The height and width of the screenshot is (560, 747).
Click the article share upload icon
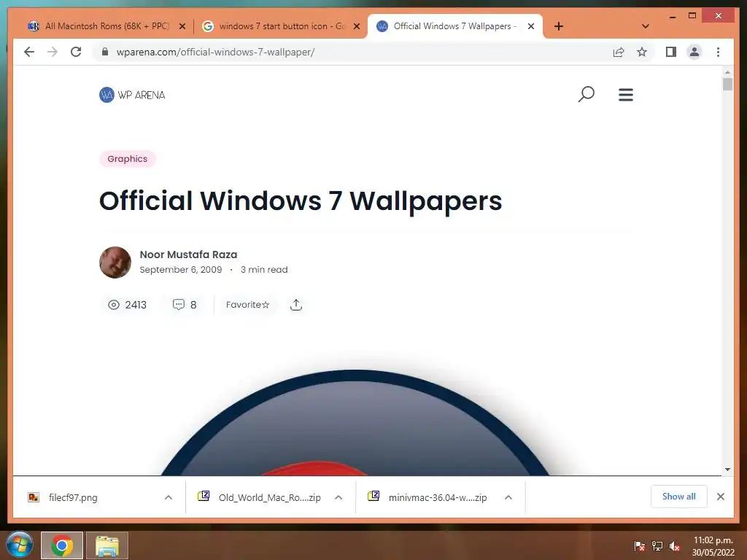tap(296, 305)
